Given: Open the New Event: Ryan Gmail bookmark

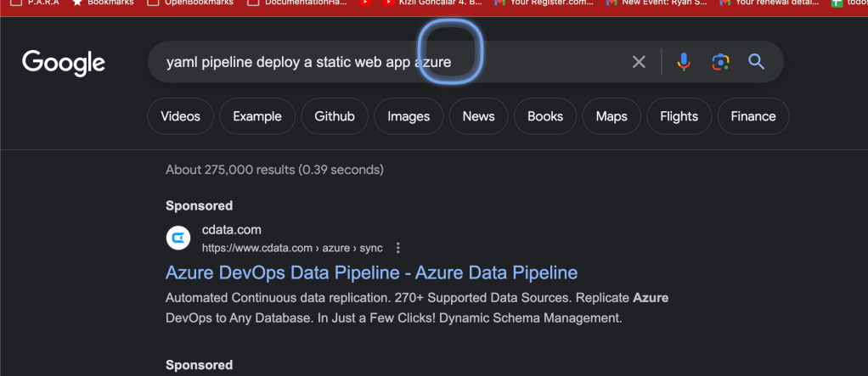Looking at the screenshot, I should click(657, 3).
